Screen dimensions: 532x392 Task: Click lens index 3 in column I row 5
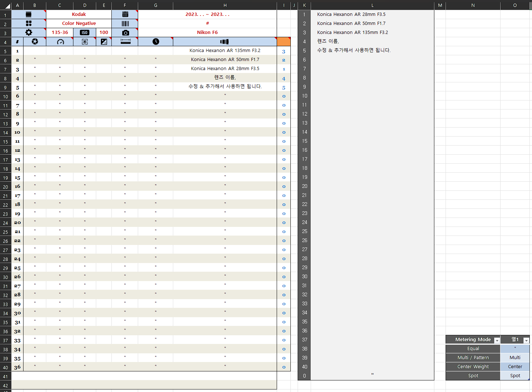click(x=284, y=51)
